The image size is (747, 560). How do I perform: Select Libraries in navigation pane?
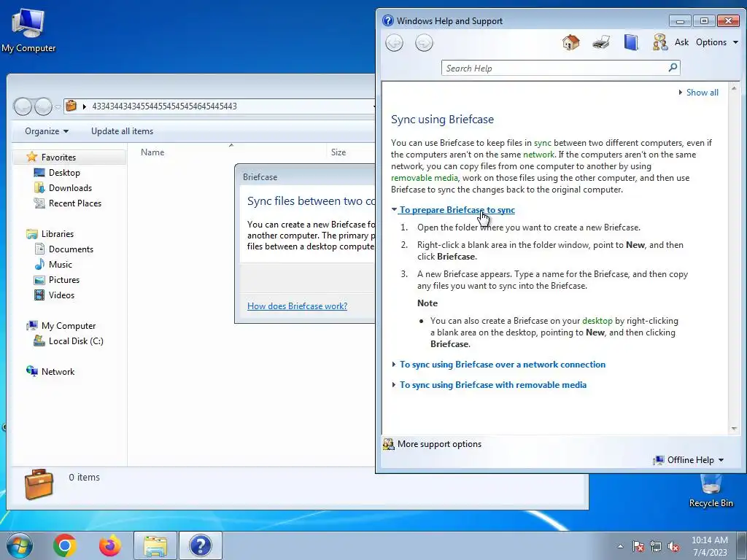point(57,234)
